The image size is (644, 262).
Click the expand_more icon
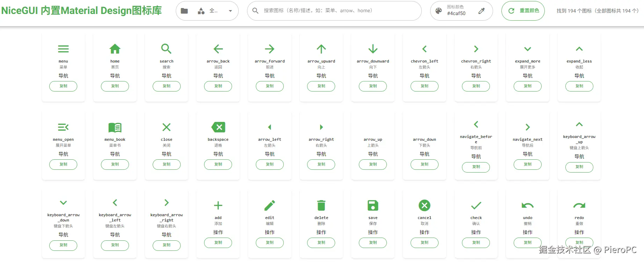tap(528, 49)
